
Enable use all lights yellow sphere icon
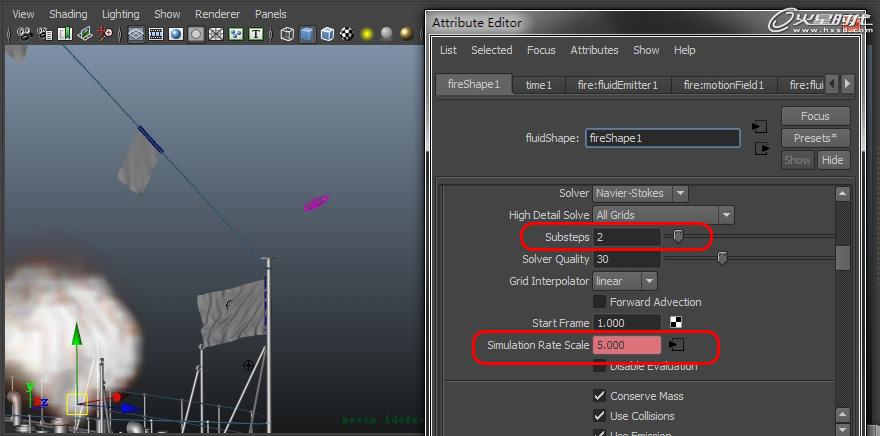point(367,35)
